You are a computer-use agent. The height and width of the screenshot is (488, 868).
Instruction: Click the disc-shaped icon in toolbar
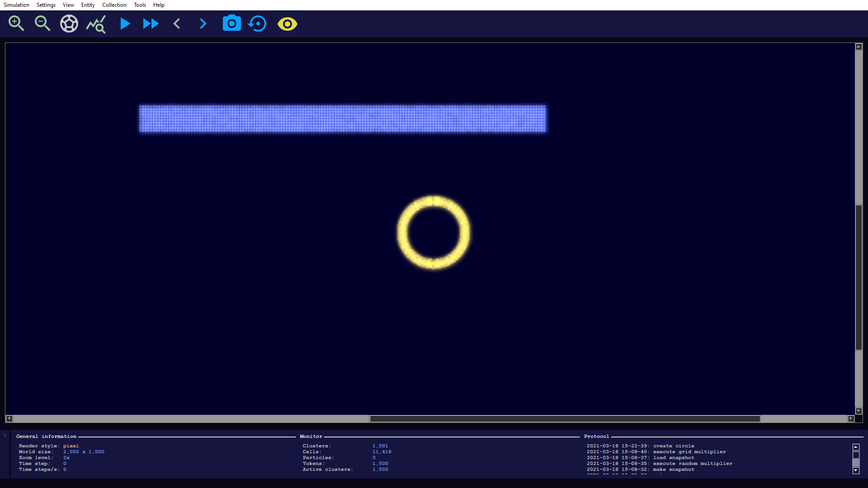[x=69, y=23]
